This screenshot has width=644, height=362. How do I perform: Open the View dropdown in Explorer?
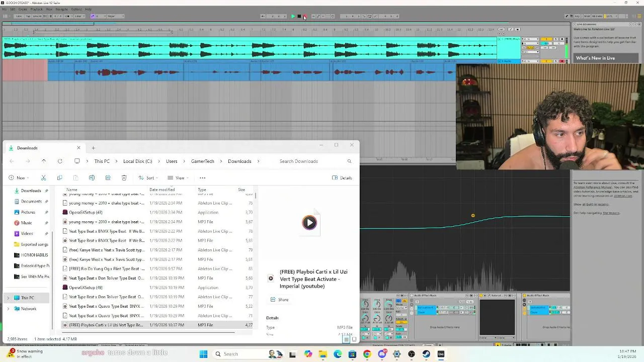pyautogui.click(x=178, y=178)
